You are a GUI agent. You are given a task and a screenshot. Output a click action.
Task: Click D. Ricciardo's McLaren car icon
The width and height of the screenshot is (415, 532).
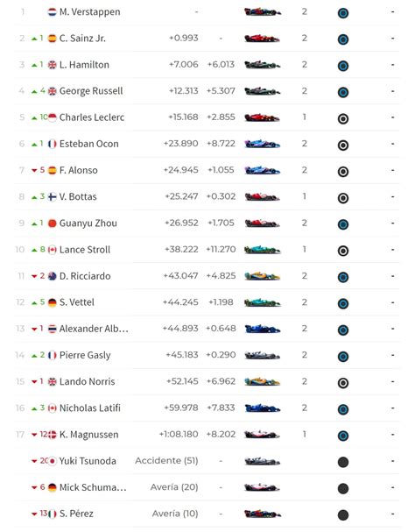point(263,276)
